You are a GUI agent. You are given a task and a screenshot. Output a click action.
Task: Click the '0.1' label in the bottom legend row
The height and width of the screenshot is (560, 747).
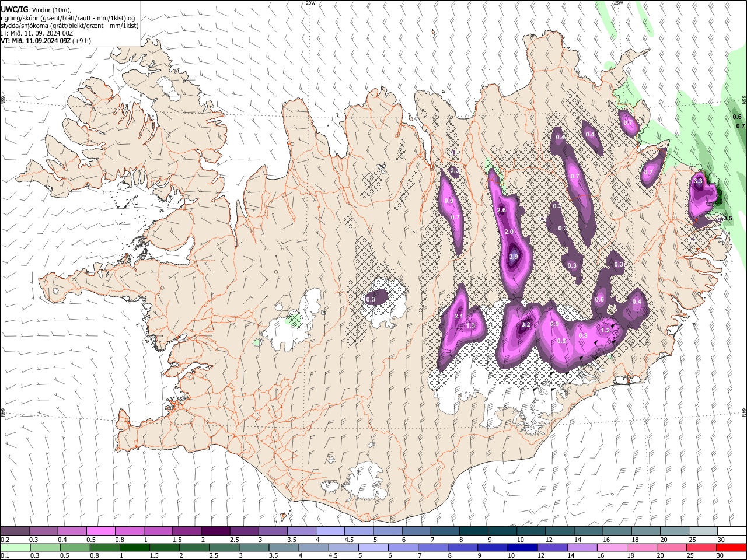tap(5, 556)
